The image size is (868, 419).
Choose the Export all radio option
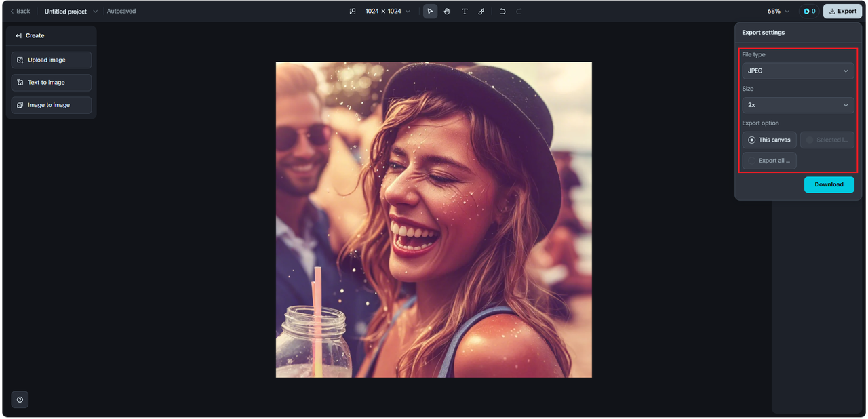[x=769, y=161]
